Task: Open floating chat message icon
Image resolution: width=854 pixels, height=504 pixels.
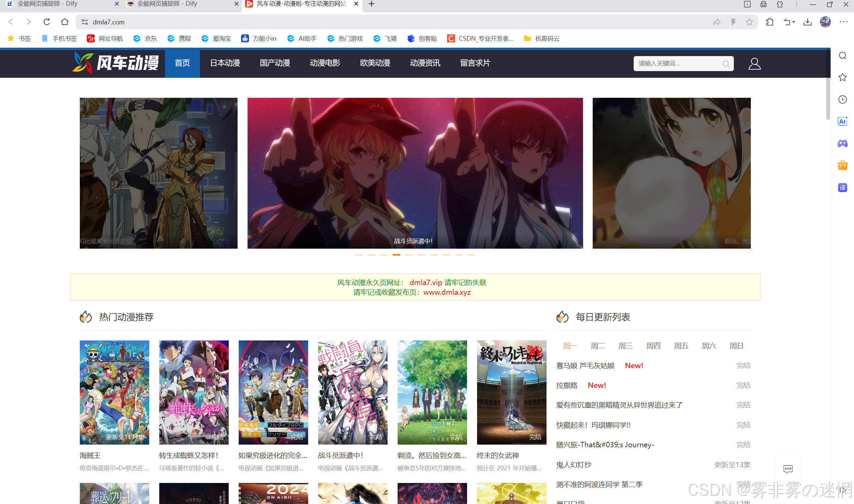Action: (x=788, y=469)
